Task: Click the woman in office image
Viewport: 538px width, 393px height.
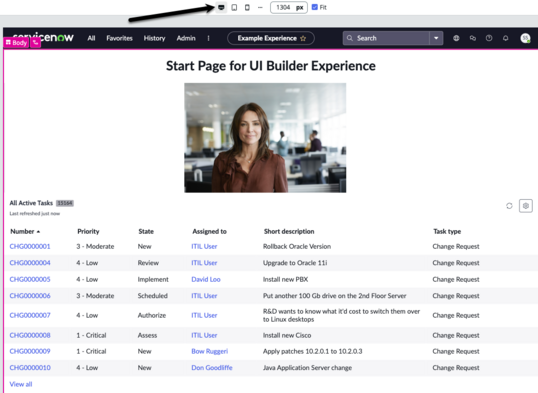Action: pos(265,138)
